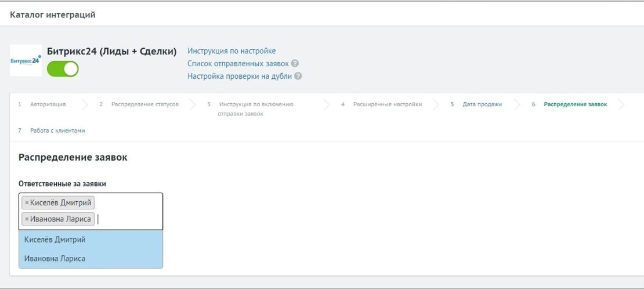
Task: Remove Киселёв Дмитрий tag with x
Action: point(27,203)
